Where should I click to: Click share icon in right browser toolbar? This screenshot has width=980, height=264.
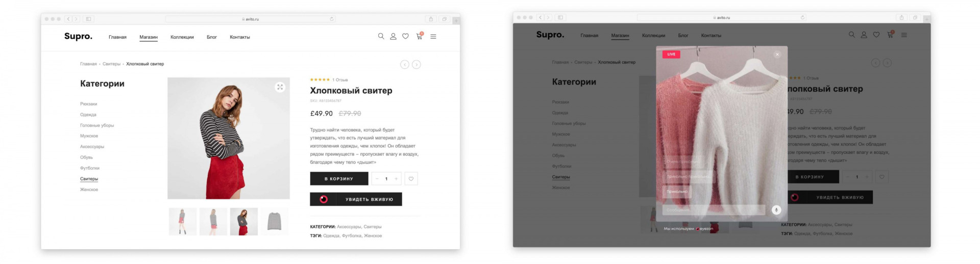click(x=901, y=17)
